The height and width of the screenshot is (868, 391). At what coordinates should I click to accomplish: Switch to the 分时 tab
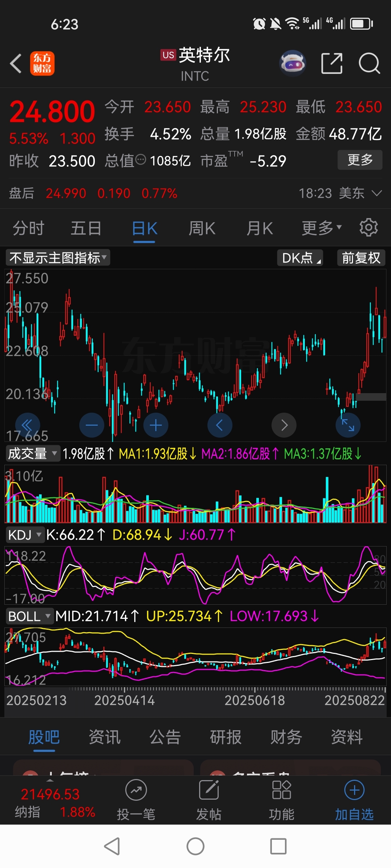point(29,228)
